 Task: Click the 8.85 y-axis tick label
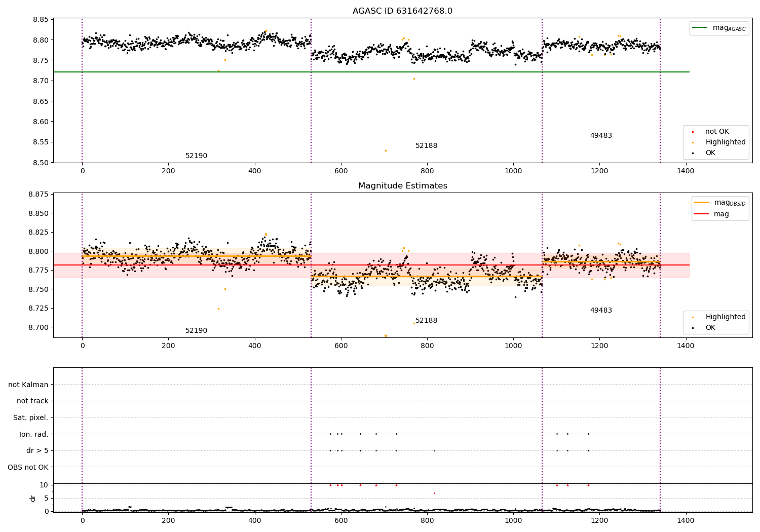point(41,20)
